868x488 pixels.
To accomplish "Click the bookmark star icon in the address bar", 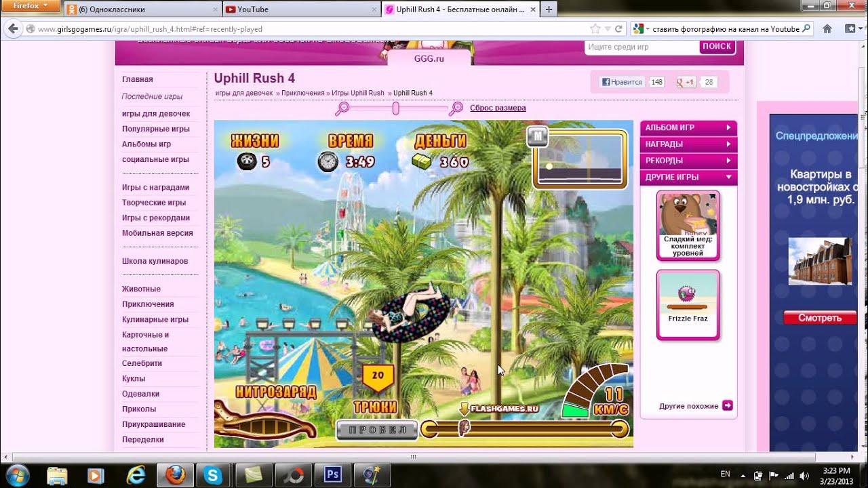I will pyautogui.click(x=595, y=29).
